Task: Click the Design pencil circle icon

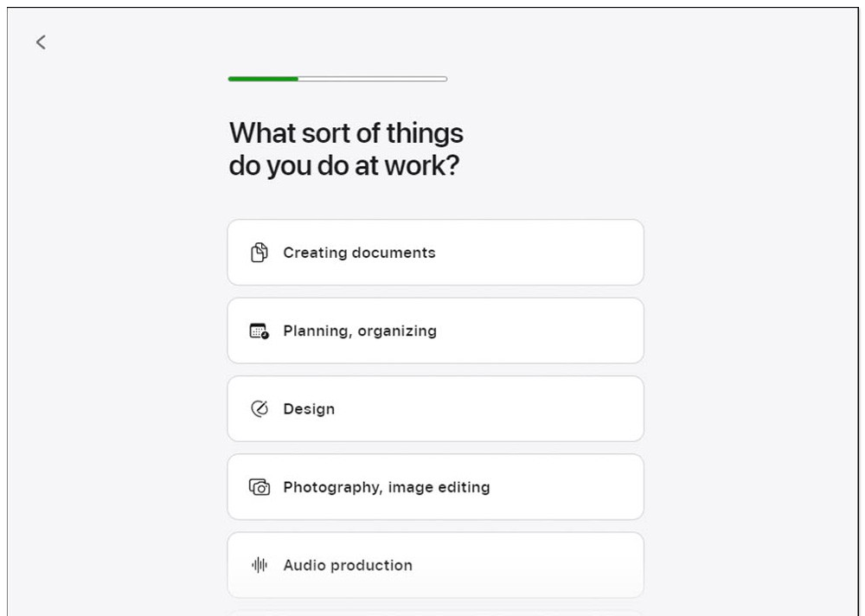Action: coord(259,408)
